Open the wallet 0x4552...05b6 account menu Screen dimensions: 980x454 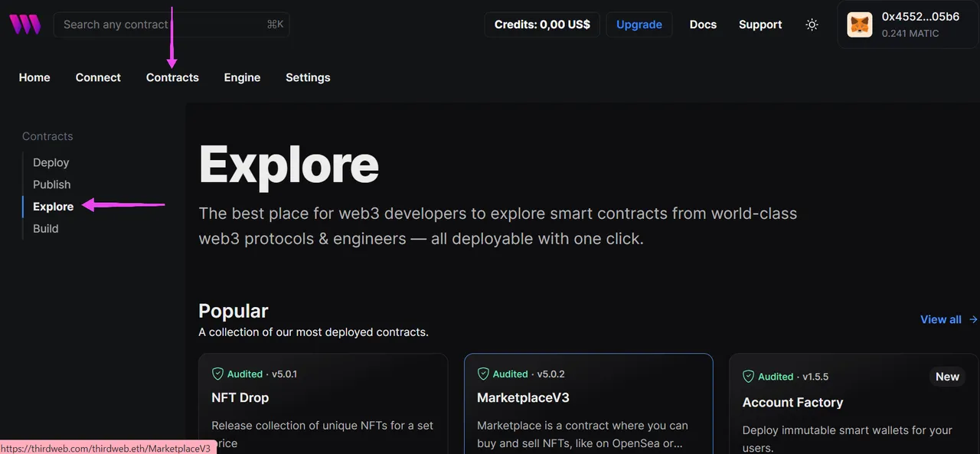pos(909,24)
